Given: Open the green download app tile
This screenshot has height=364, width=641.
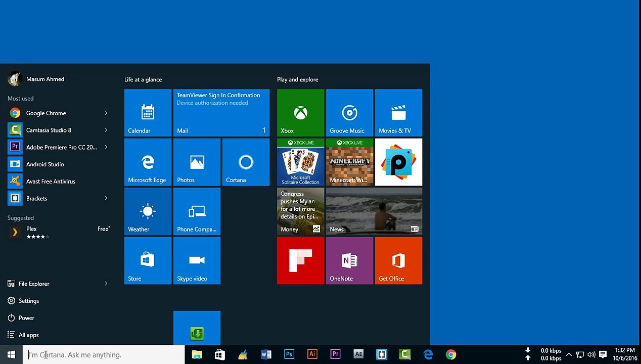Looking at the screenshot, I should [197, 328].
